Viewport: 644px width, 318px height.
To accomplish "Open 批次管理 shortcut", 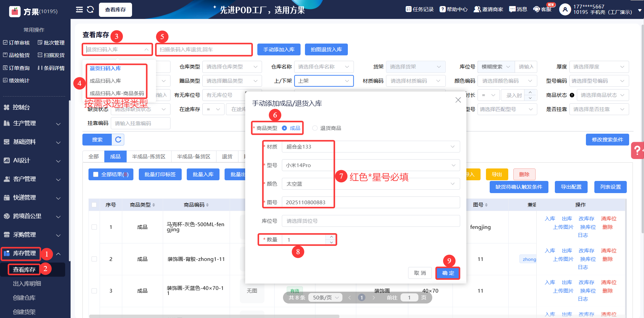I will point(51,43).
